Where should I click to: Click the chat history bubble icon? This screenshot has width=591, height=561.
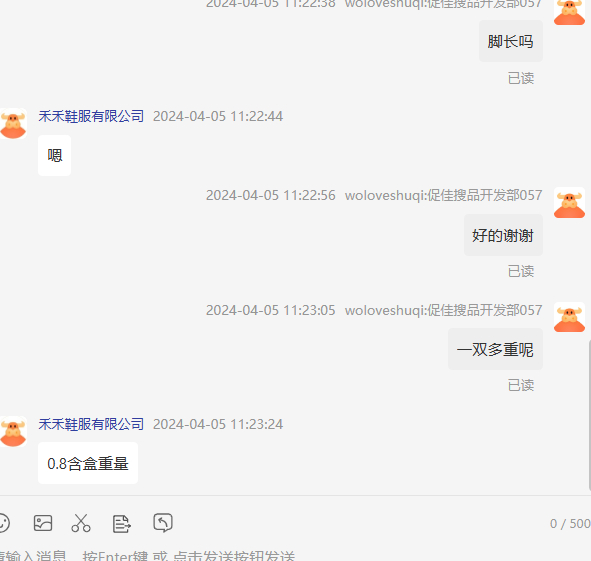(163, 523)
